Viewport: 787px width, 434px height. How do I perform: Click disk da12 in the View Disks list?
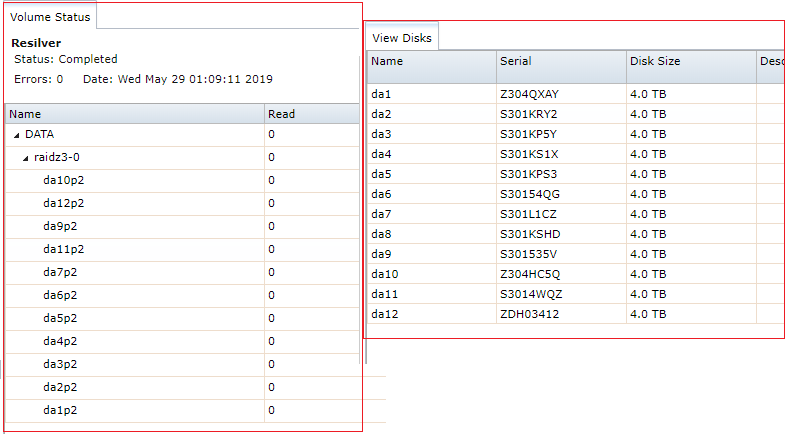coord(384,315)
